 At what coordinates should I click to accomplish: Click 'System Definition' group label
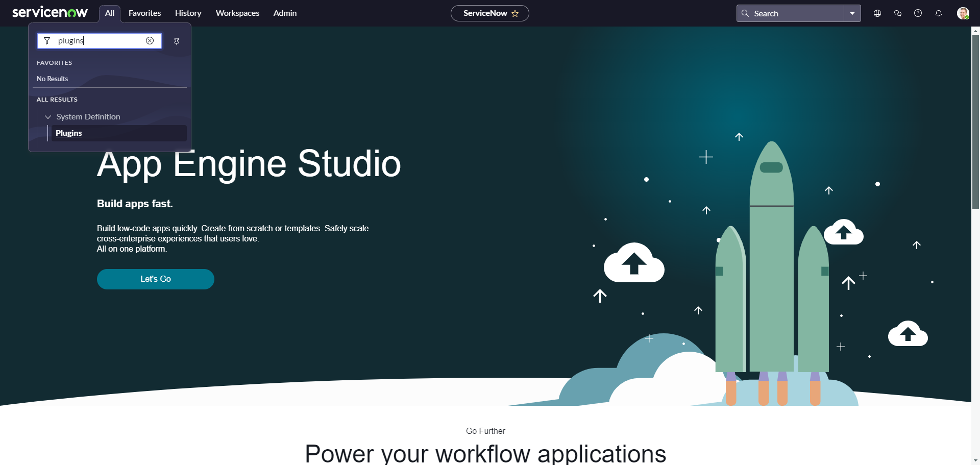click(88, 117)
